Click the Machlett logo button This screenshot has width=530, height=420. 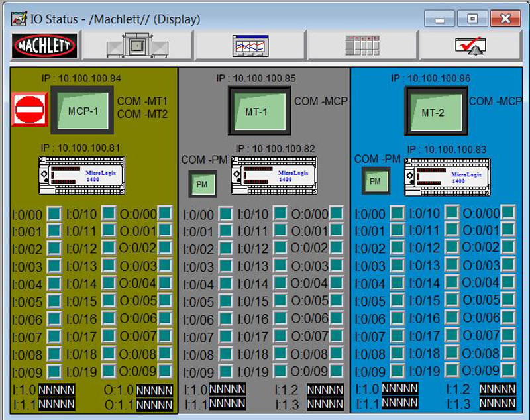44,45
